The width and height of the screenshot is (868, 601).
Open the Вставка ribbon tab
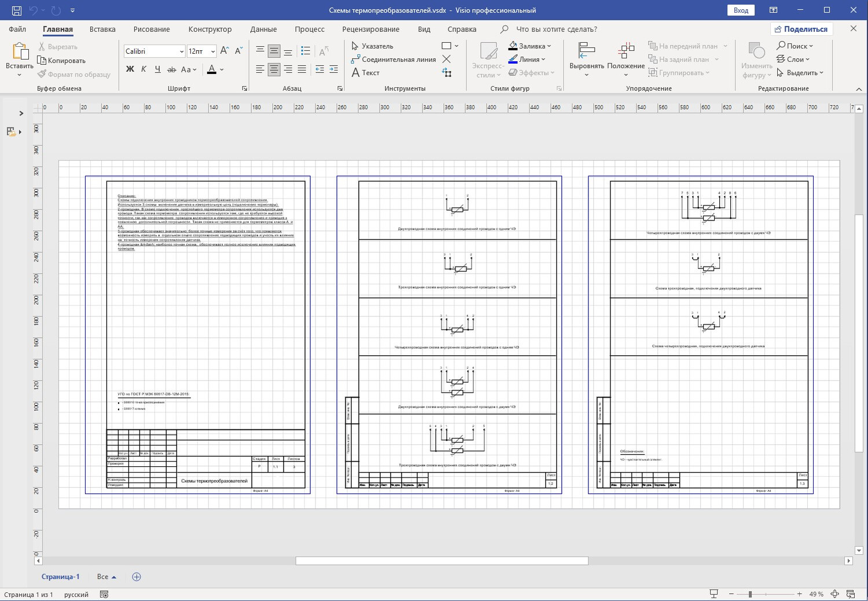click(102, 29)
